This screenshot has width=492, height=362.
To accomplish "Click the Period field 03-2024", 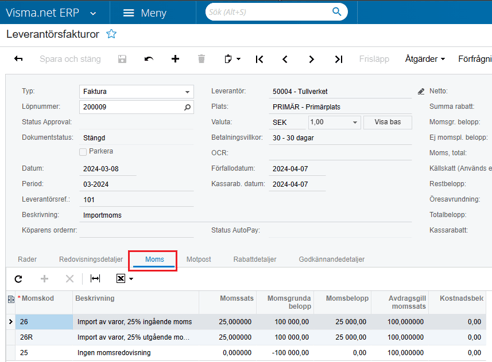I will point(137,184).
